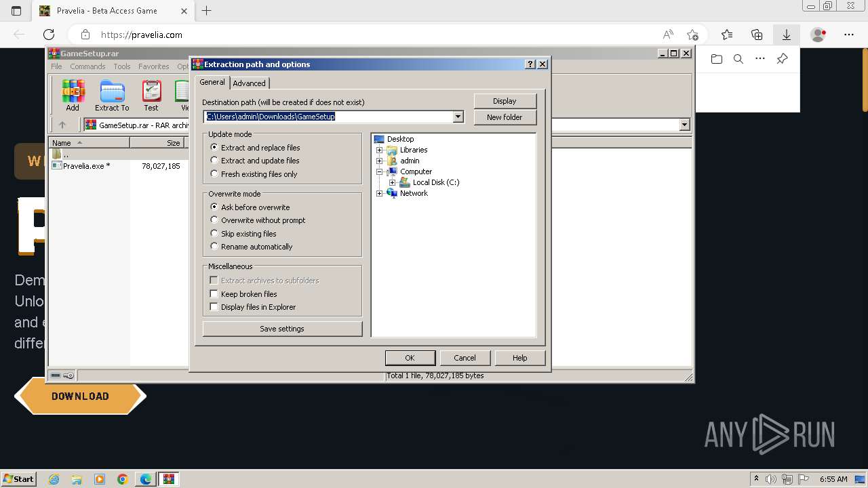Image resolution: width=868 pixels, height=488 pixels.
Task: Click Edge address bar URL
Action: pos(142,35)
